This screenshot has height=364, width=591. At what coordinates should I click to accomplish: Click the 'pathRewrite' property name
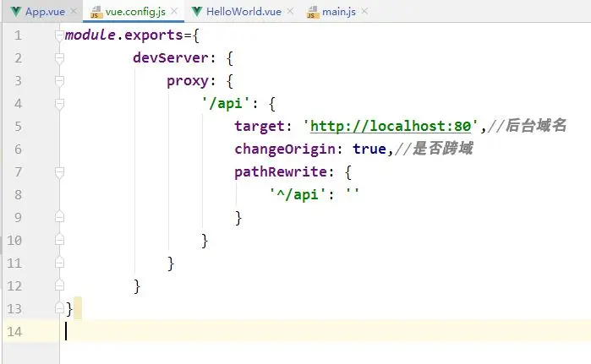point(281,172)
